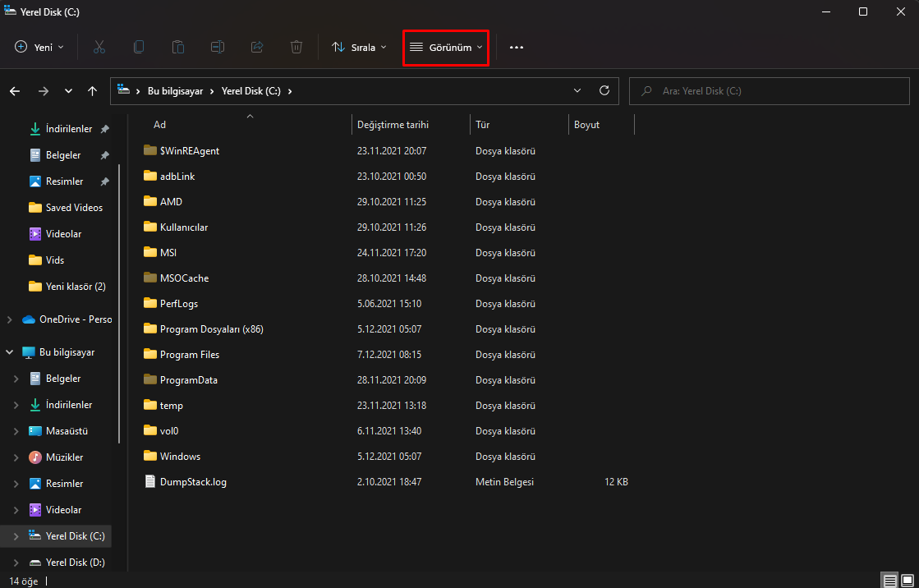This screenshot has height=588, width=919.
Task: Refresh the current folder view
Action: pyautogui.click(x=604, y=91)
